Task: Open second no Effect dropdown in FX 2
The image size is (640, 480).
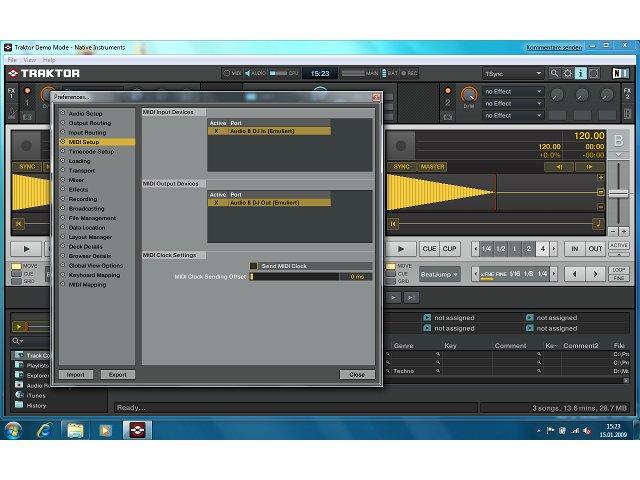Action: [x=513, y=103]
